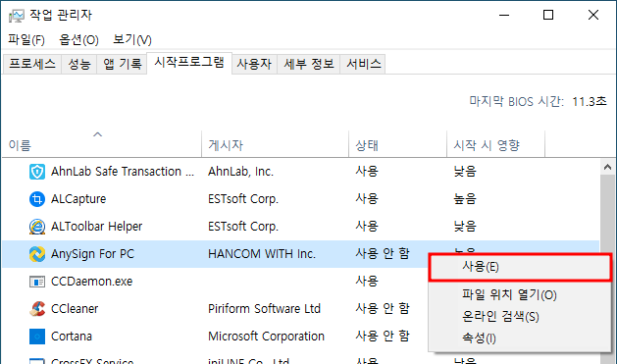The image size is (617, 364).
Task: Open the 보기(V) menu
Action: (x=132, y=40)
